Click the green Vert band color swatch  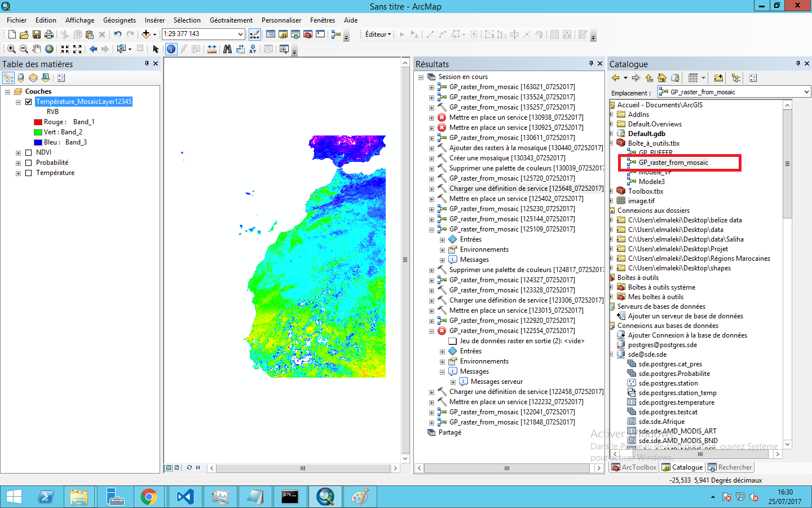(x=38, y=132)
